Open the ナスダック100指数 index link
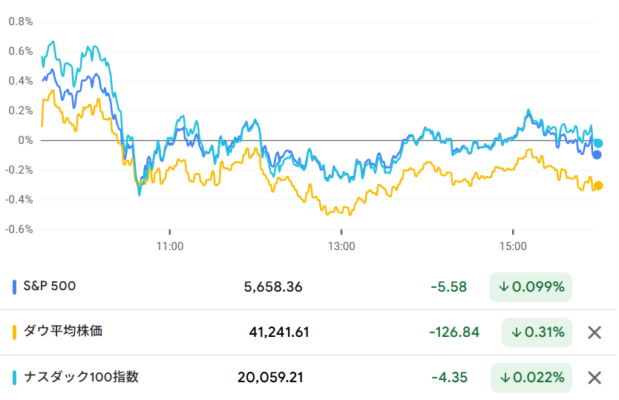This screenshot has height=400, width=619. coord(81,377)
